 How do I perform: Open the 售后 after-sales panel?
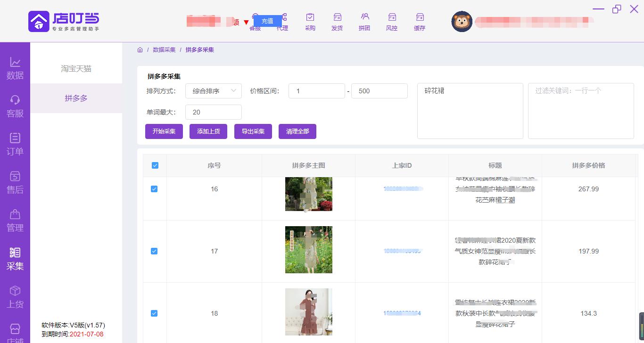pos(15,181)
